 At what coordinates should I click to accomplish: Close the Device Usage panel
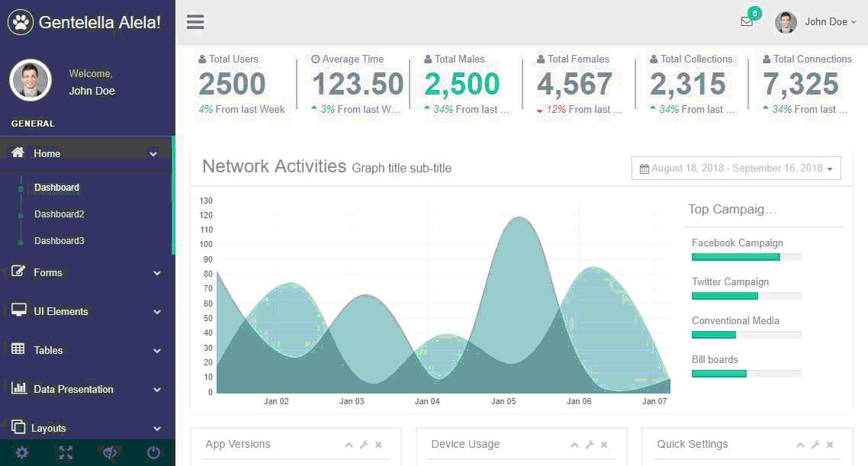[x=604, y=445]
